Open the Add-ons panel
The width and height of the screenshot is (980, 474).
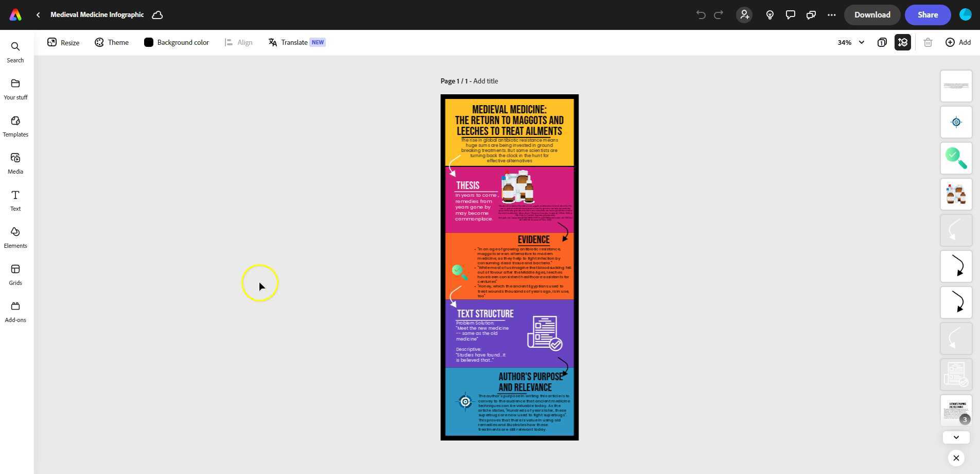(15, 310)
